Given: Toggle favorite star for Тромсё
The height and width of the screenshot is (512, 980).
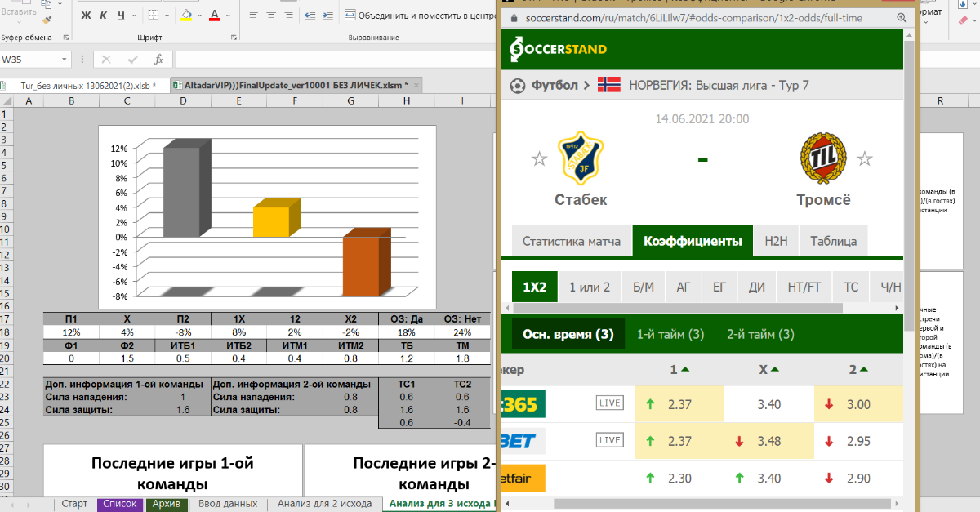Looking at the screenshot, I should pos(865,158).
